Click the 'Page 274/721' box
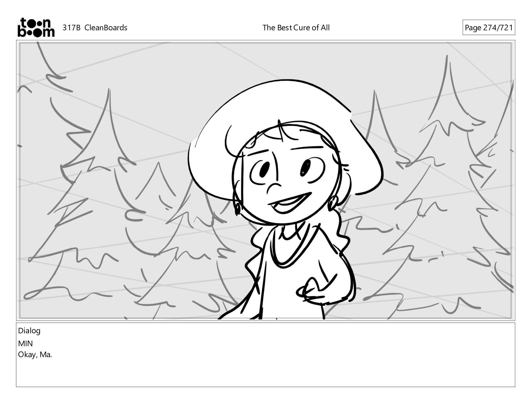 tap(489, 27)
